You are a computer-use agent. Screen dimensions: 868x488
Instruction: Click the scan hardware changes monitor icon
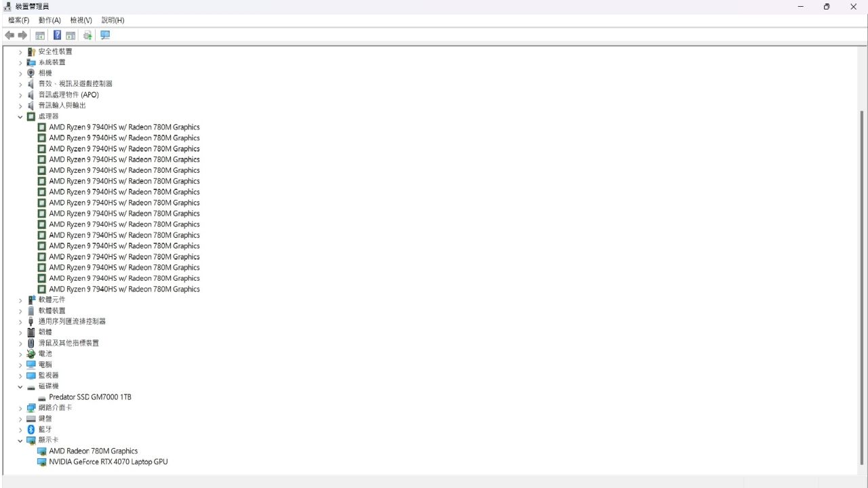pos(105,35)
